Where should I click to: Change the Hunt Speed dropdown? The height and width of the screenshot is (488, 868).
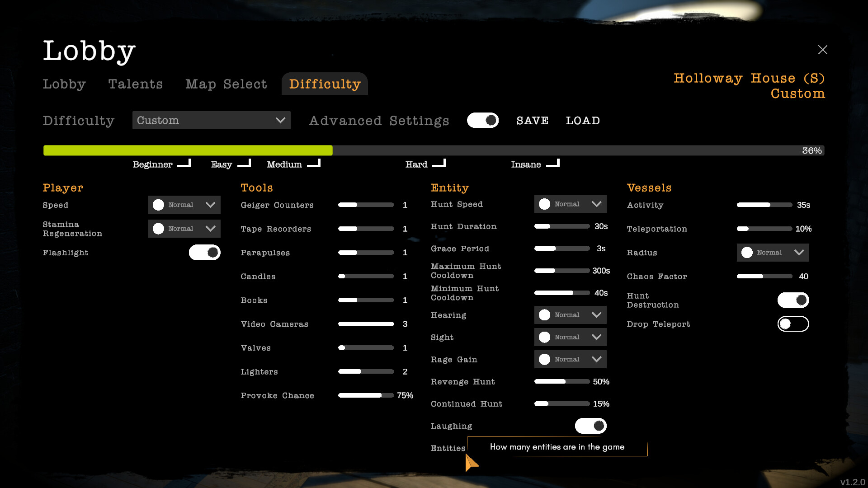tap(570, 204)
